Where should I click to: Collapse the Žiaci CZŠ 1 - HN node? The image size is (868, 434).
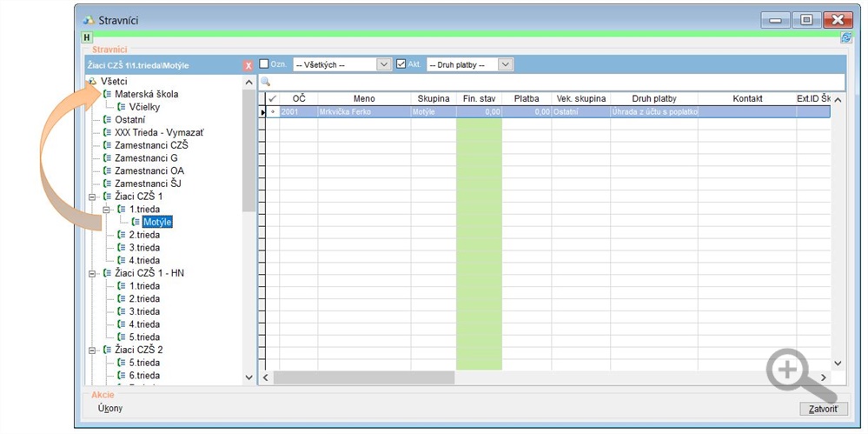92,273
